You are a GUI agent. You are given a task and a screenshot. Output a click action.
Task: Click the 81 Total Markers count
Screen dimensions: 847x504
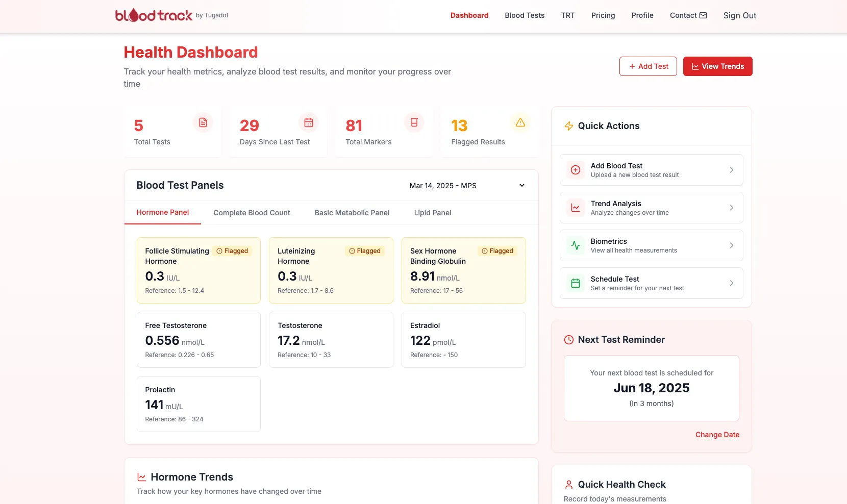[354, 125]
